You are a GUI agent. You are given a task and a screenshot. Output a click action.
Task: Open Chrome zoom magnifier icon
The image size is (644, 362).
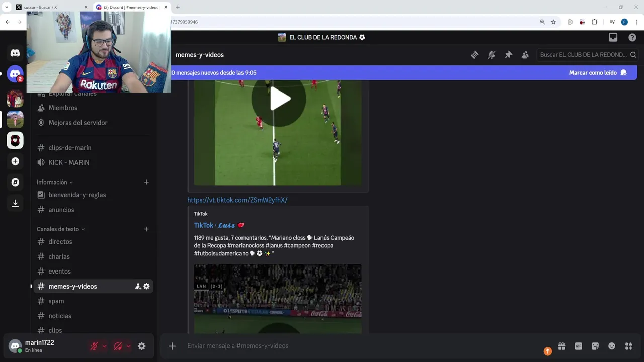(x=542, y=22)
